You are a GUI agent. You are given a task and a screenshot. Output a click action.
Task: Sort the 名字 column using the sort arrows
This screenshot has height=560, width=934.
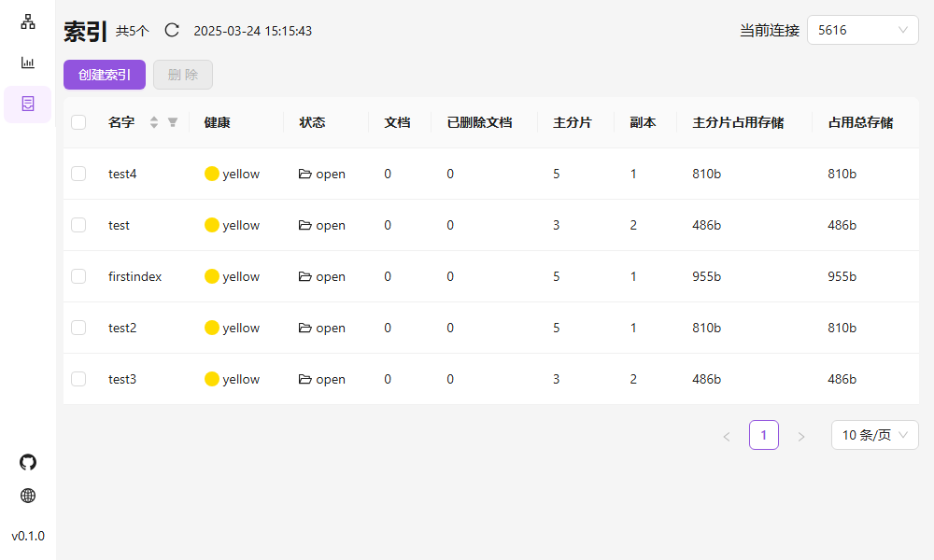click(154, 122)
